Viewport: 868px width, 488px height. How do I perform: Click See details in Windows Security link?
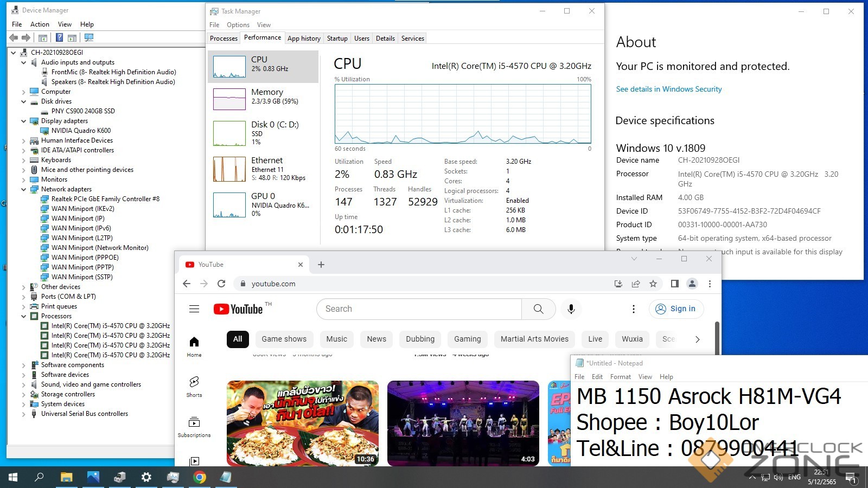click(x=669, y=89)
